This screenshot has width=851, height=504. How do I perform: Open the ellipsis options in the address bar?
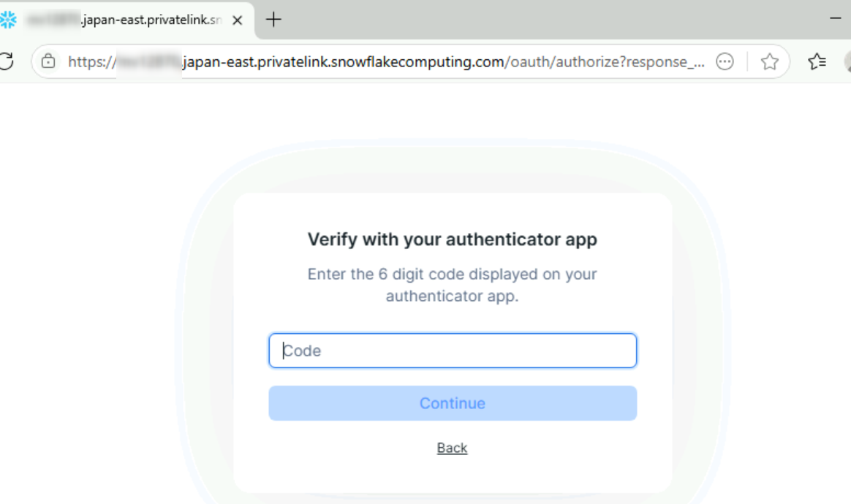[x=725, y=62]
